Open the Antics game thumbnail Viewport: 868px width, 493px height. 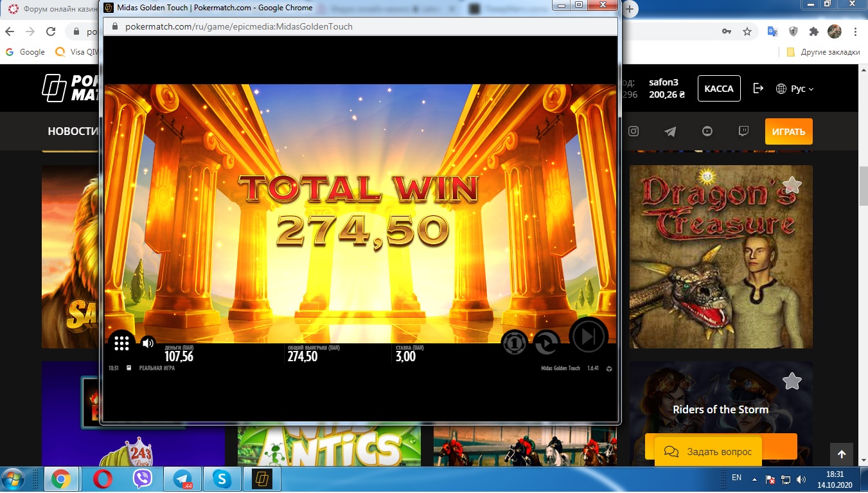[329, 445]
